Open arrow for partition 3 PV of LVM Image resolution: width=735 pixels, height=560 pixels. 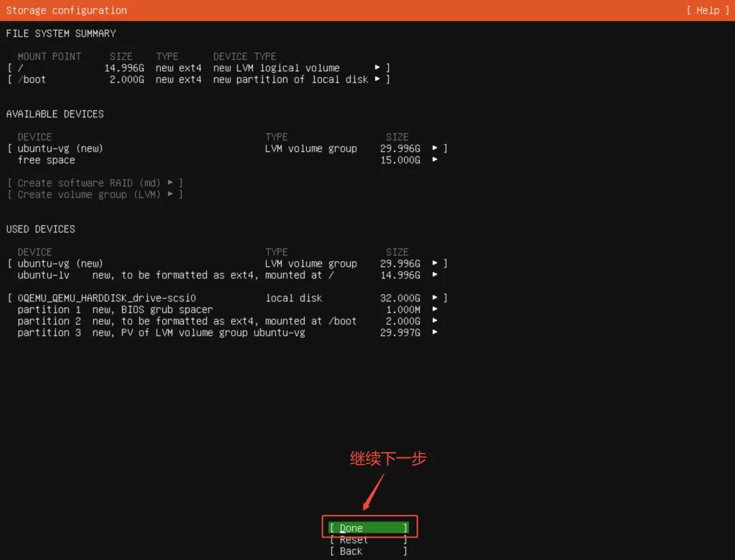coord(435,332)
